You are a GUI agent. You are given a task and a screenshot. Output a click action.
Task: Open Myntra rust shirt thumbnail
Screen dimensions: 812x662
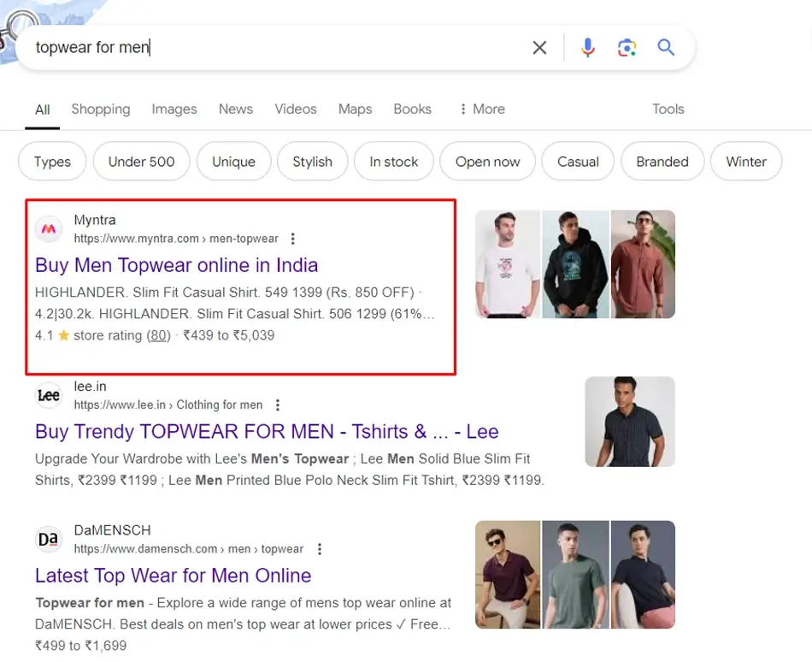643,264
